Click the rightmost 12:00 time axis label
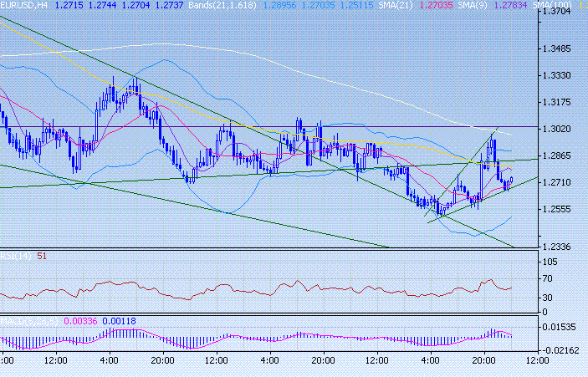Screen dimensions: 588x377 [x=535, y=360]
